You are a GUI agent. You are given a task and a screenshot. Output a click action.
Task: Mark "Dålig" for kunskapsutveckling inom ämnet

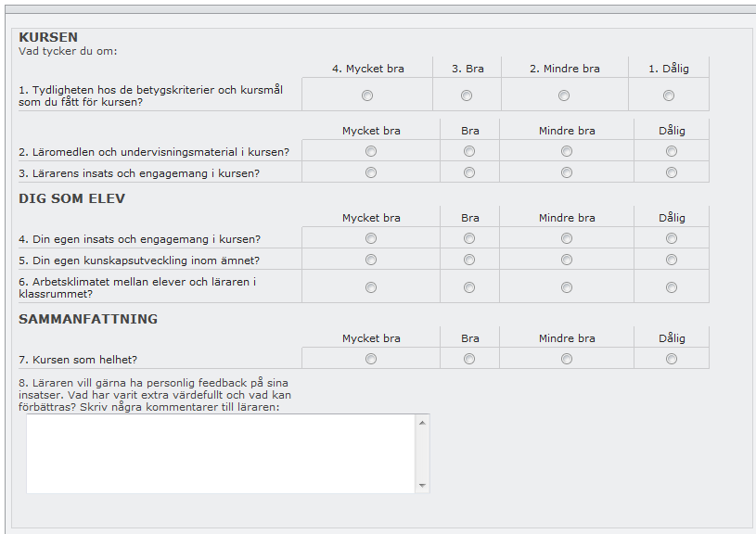[x=672, y=261]
